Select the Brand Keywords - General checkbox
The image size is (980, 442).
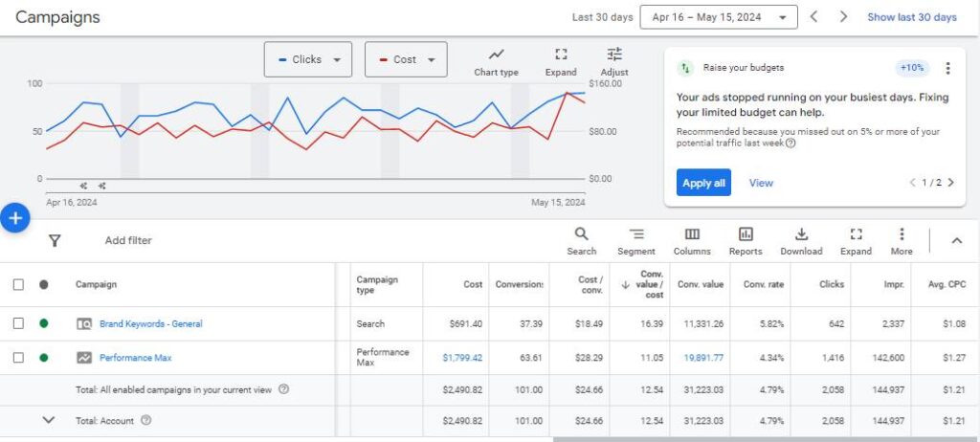[x=18, y=323]
